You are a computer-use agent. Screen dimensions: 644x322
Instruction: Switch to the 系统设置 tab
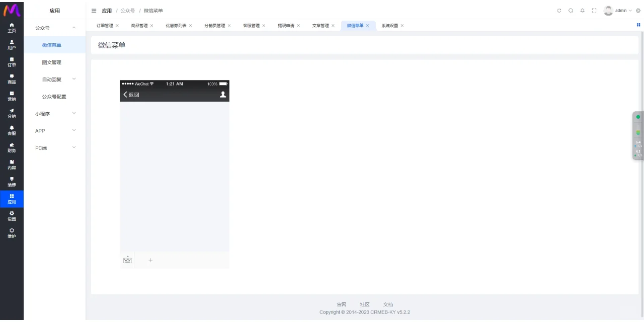pos(389,26)
